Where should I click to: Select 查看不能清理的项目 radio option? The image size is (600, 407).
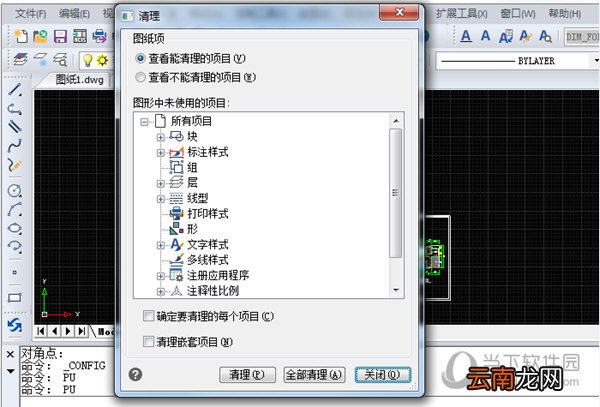click(x=140, y=77)
